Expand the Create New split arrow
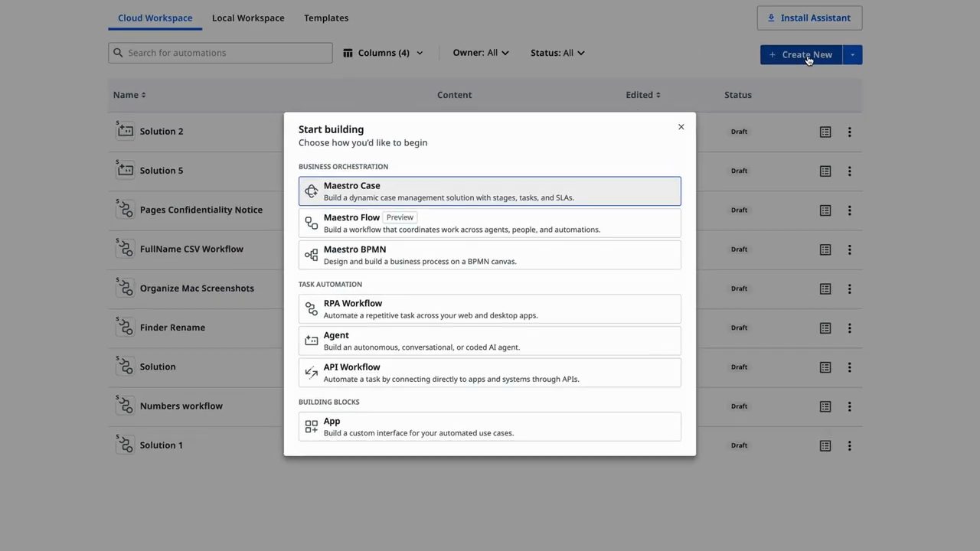The image size is (980, 551). (852, 54)
